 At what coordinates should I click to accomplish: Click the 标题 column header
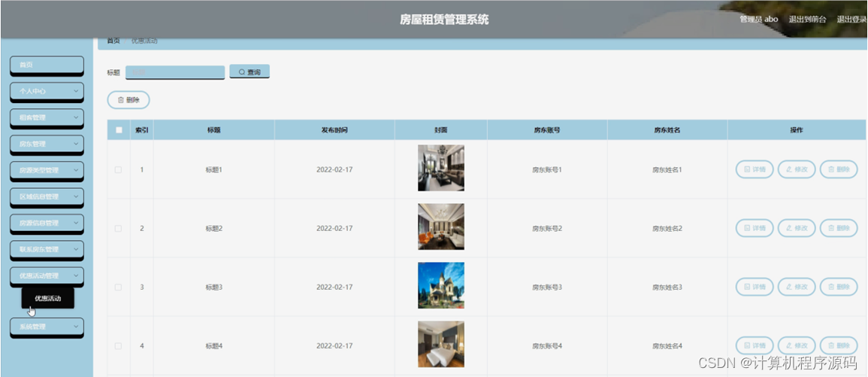[x=213, y=130]
